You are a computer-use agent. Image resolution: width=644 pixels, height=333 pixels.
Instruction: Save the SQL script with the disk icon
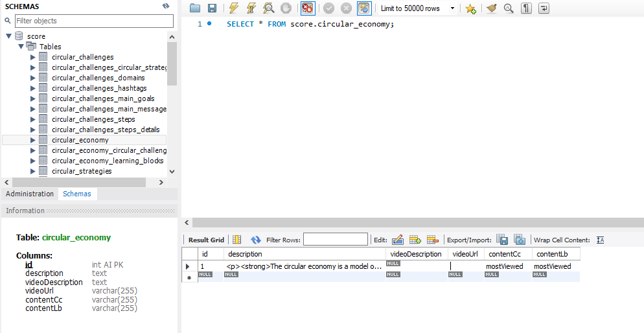(x=212, y=8)
